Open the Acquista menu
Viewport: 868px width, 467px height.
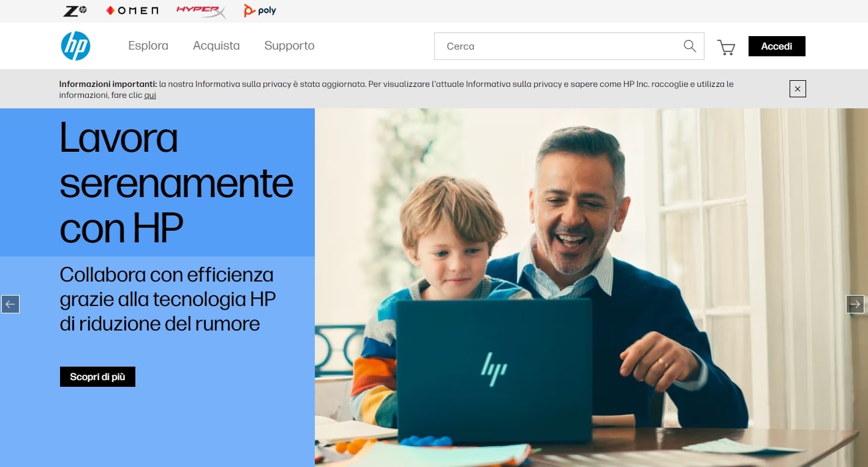point(216,46)
